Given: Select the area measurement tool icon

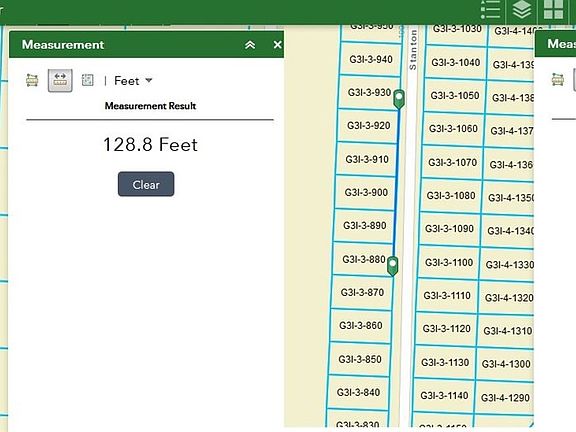Looking at the screenshot, I should point(32,80).
